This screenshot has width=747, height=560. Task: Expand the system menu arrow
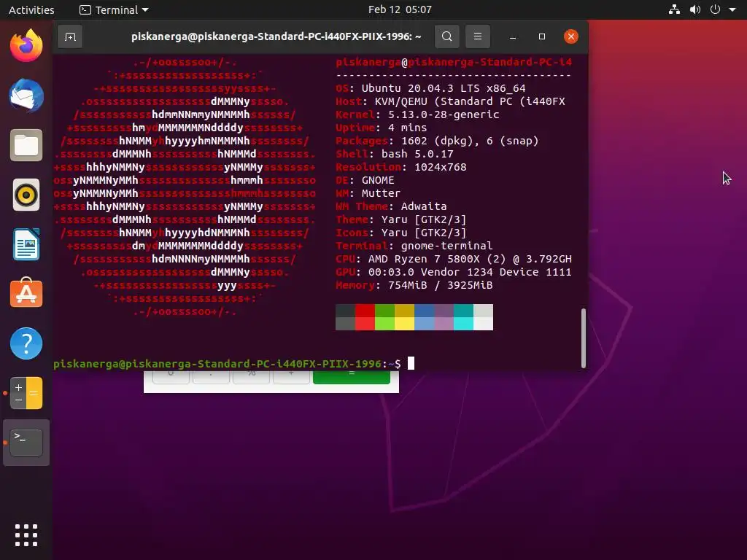coord(732,9)
